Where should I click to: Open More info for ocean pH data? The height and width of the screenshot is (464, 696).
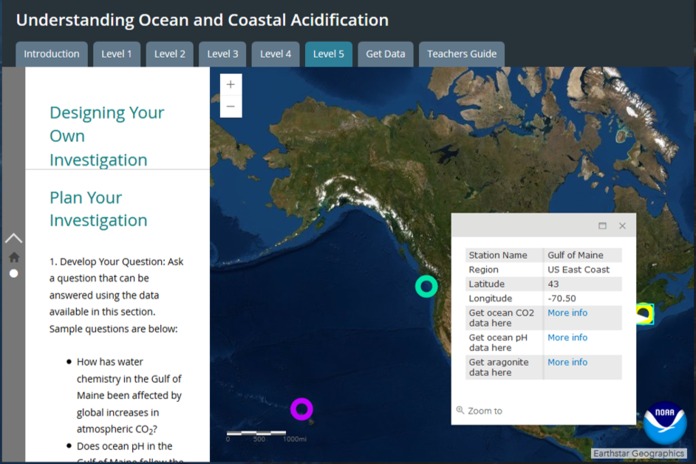coord(567,338)
